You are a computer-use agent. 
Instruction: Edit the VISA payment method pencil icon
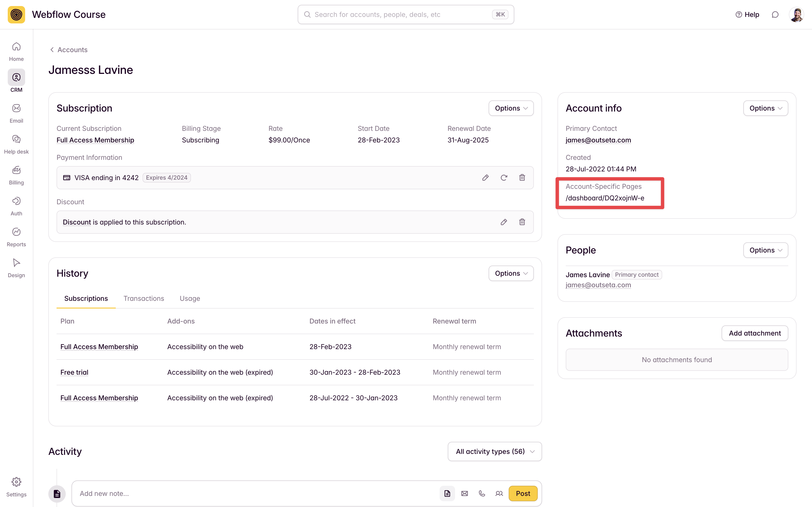(485, 178)
